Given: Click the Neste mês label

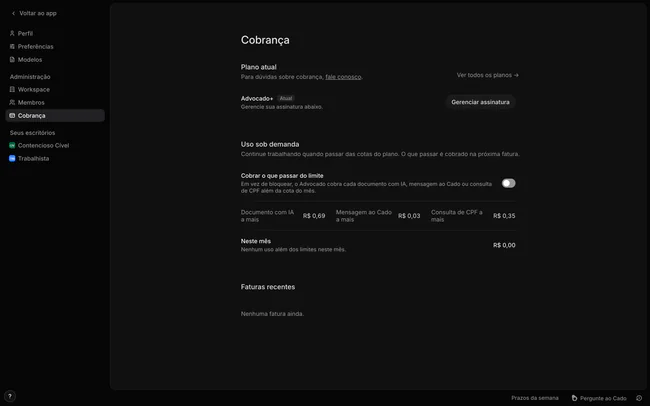Looking at the screenshot, I should click(x=256, y=241).
